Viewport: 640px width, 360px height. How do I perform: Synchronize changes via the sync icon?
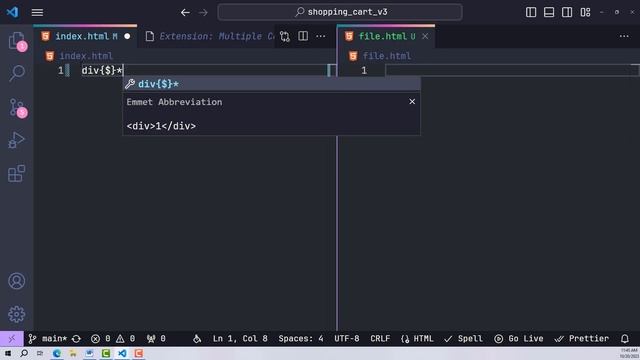(76, 338)
